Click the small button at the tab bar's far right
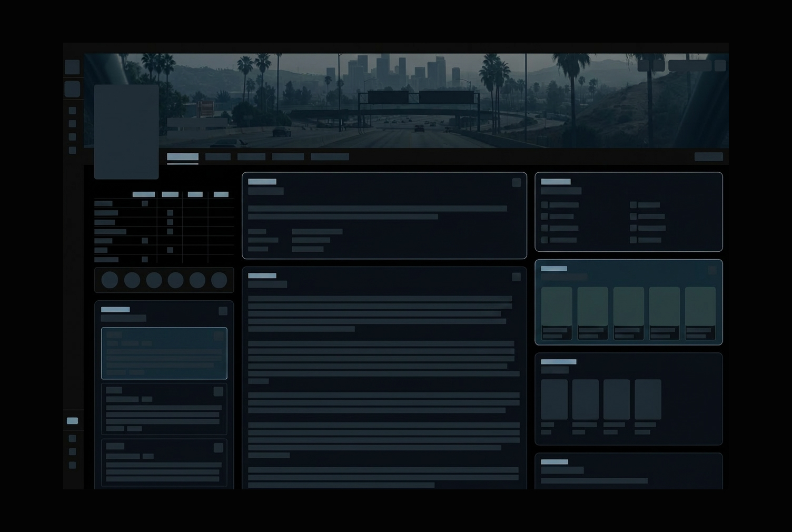This screenshot has width=792, height=532. pyautogui.click(x=709, y=156)
